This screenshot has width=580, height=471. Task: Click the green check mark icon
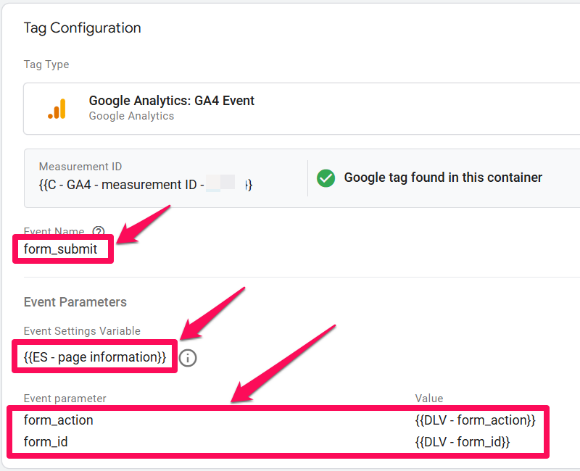pyautogui.click(x=326, y=178)
